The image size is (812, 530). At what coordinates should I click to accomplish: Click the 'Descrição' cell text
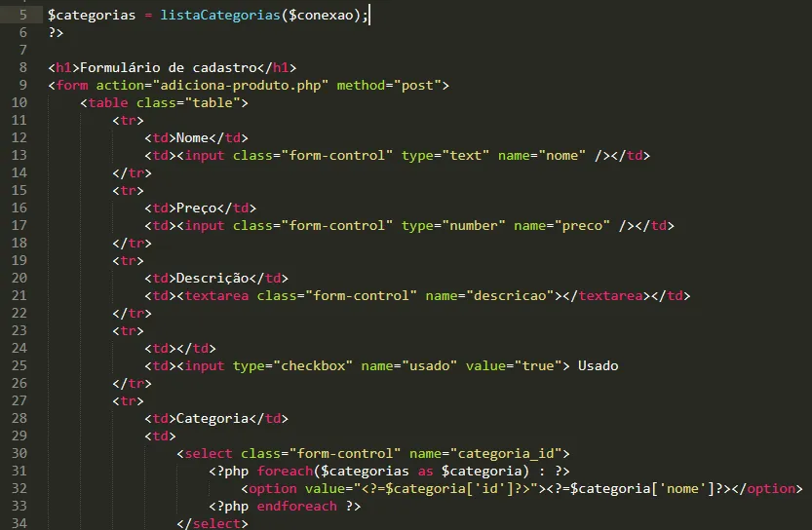click(x=213, y=279)
